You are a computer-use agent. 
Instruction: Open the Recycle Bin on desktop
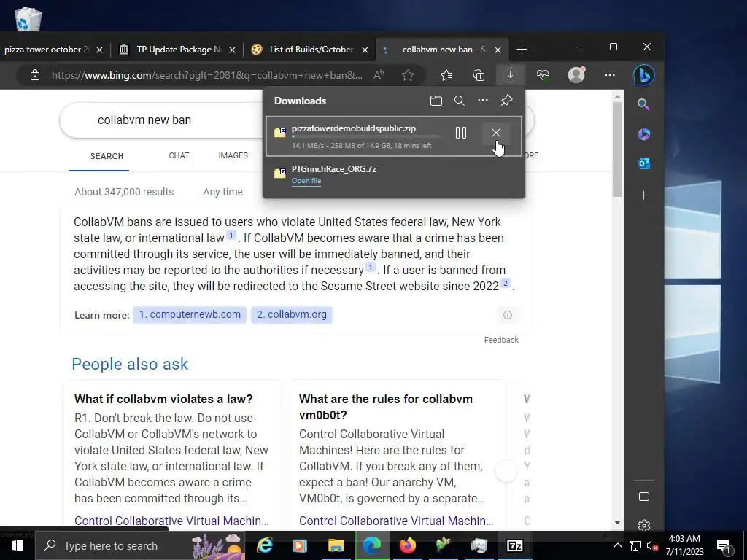(x=28, y=19)
